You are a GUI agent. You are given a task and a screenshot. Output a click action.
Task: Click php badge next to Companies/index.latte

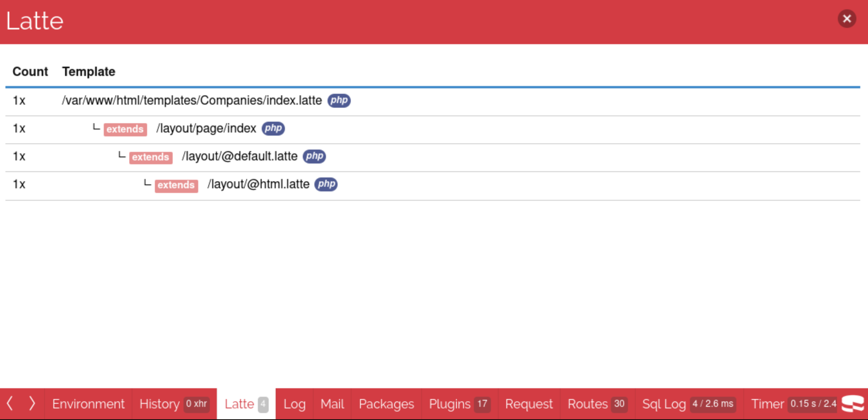click(339, 100)
